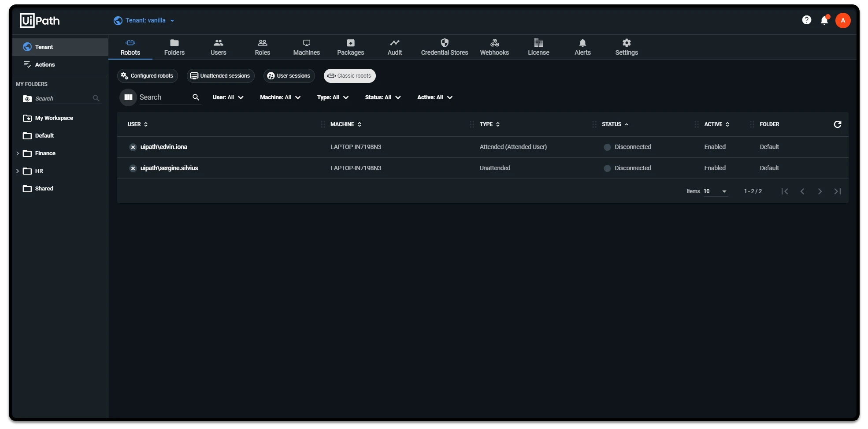
Task: Expand the Finance folder
Action: click(x=17, y=153)
